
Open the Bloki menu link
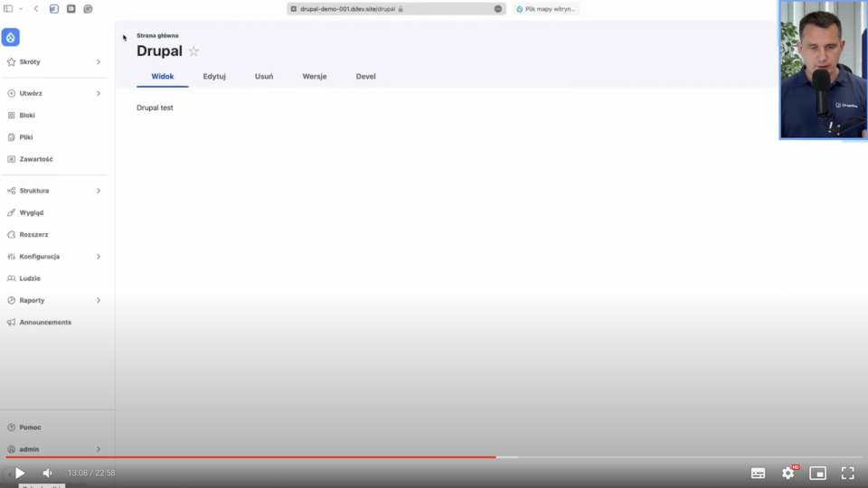[x=27, y=115]
